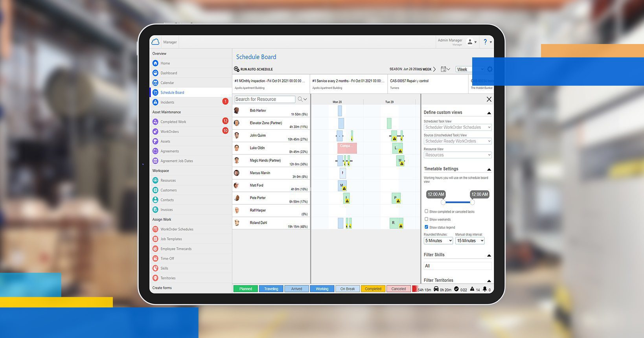Open Dashboard from the sidebar
Viewport: 644px width, 338px height.
pyautogui.click(x=169, y=73)
